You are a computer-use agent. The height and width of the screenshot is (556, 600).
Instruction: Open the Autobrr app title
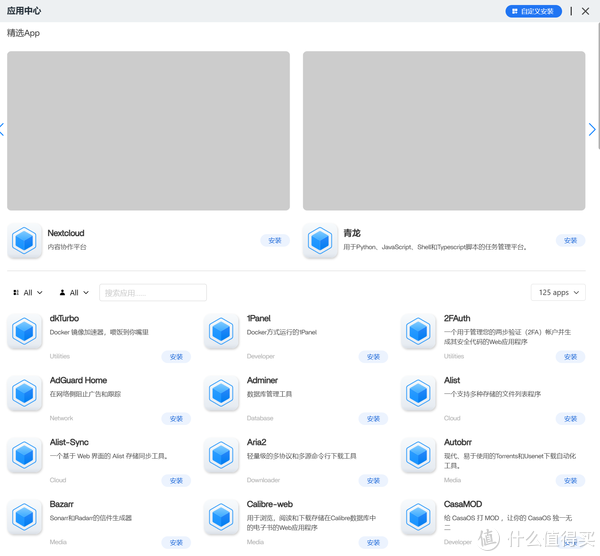pyautogui.click(x=458, y=443)
